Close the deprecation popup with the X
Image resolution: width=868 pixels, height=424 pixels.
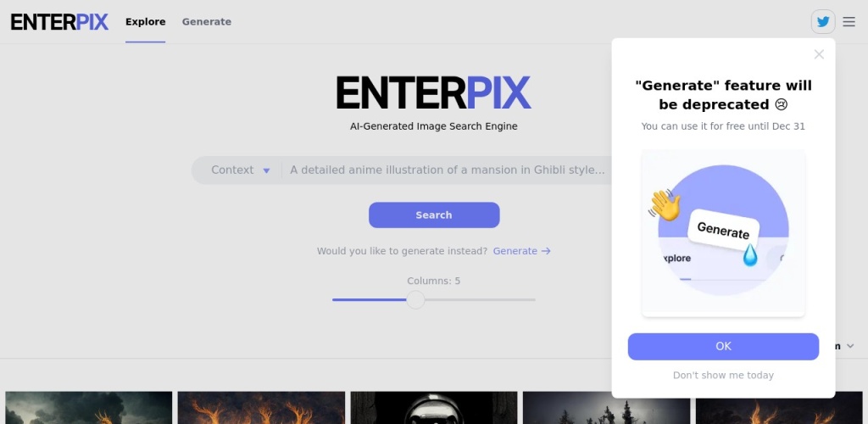(819, 54)
